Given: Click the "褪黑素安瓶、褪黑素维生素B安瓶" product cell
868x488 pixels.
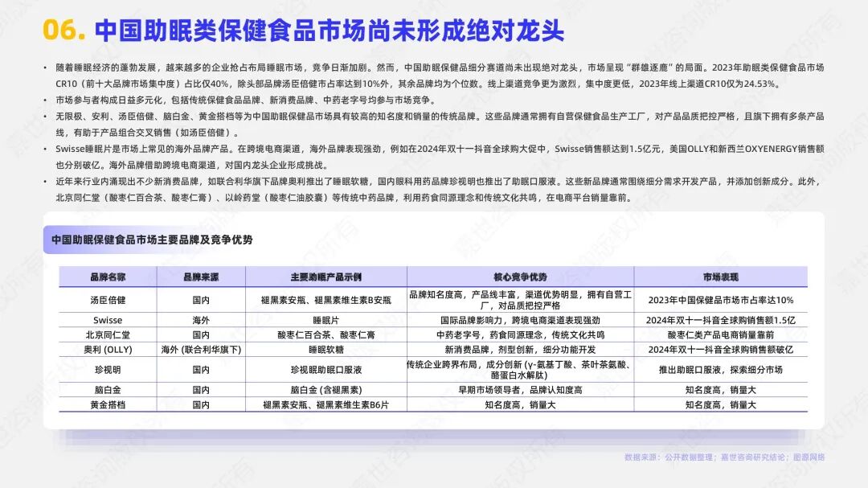Looking at the screenshot, I should pos(326,300).
